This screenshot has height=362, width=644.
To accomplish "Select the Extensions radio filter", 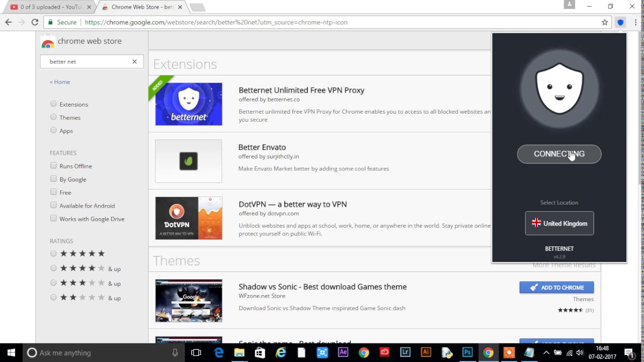I will click(x=53, y=104).
